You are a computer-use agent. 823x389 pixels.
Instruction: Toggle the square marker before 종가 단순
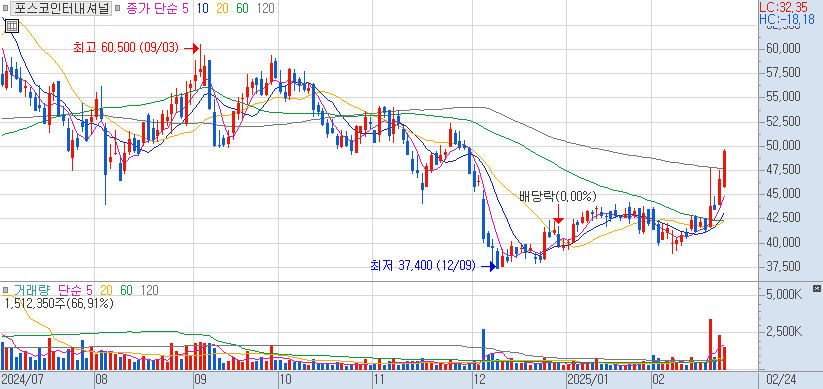click(x=117, y=8)
